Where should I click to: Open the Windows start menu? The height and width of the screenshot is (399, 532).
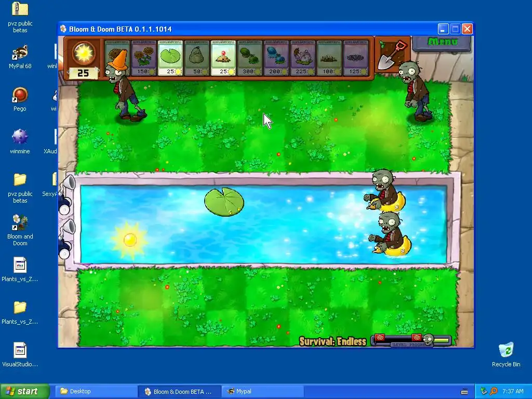[x=24, y=391]
